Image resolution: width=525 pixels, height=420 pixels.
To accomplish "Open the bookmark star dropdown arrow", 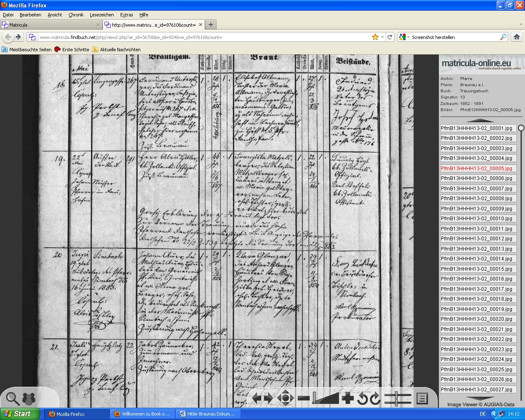I will coord(382,37).
